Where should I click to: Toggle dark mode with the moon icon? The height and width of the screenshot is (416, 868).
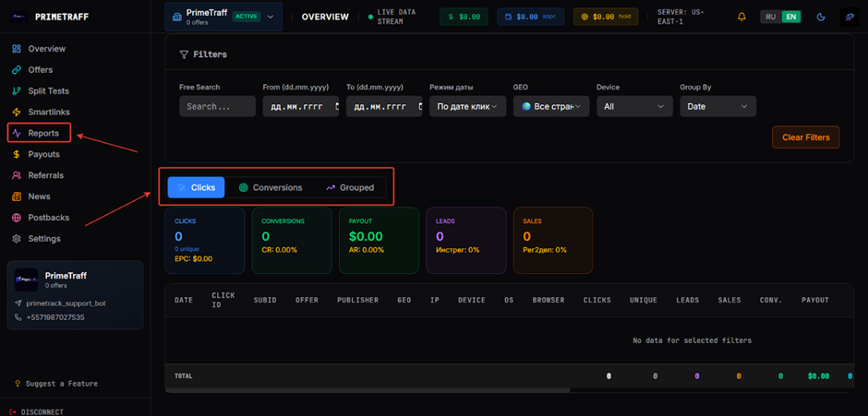pos(821,17)
